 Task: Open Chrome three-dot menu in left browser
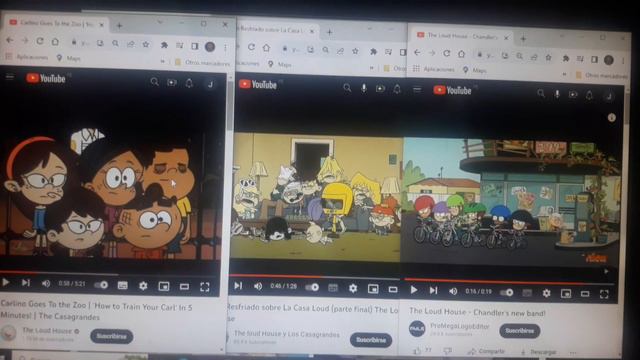pos(226,47)
